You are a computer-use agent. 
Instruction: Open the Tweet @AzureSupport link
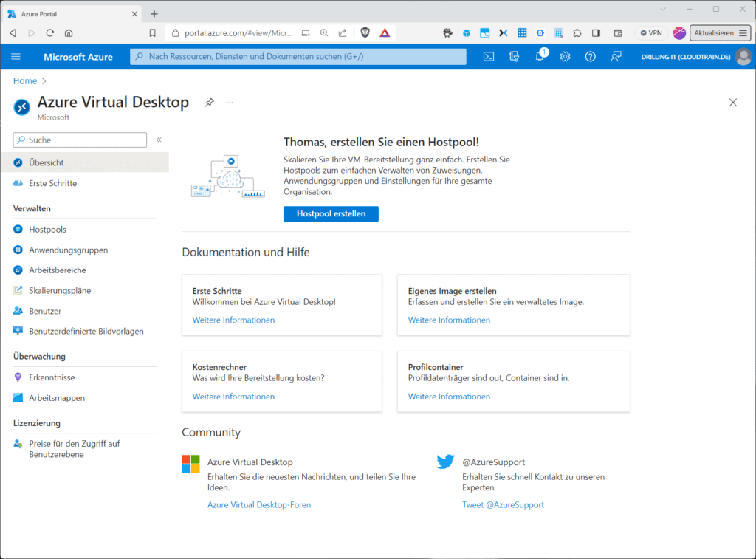pos(503,504)
